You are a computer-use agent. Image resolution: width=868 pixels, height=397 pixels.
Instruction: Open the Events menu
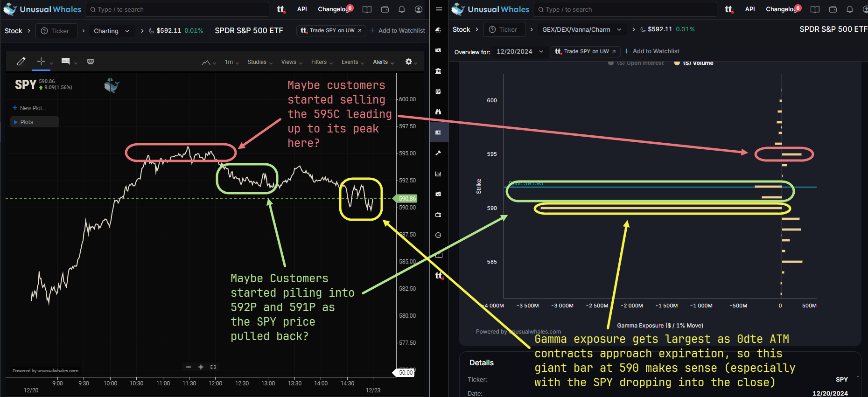[x=353, y=62]
